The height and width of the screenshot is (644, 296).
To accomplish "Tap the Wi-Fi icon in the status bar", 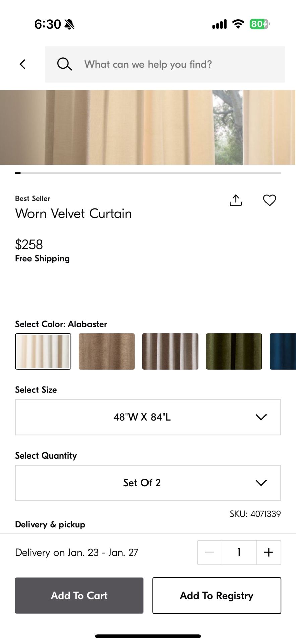I will pyautogui.click(x=238, y=23).
